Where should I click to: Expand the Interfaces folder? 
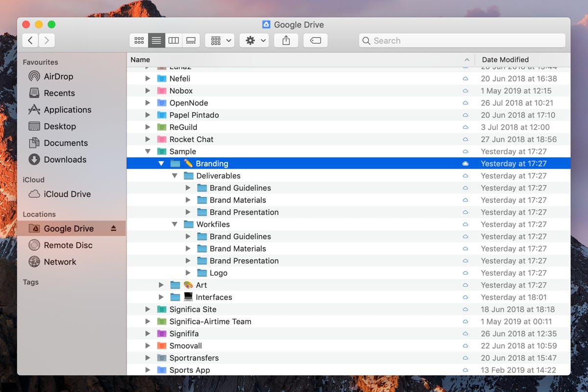(x=161, y=297)
